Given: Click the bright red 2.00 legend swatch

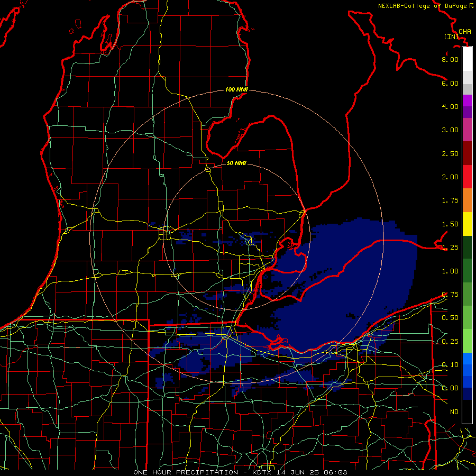Looking at the screenshot, I should [x=467, y=177].
